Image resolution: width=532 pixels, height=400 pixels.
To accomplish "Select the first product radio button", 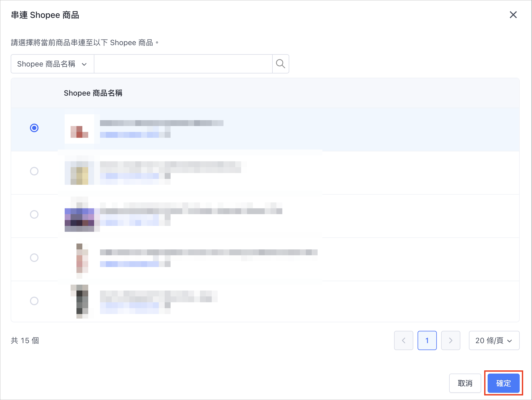I will [34, 128].
